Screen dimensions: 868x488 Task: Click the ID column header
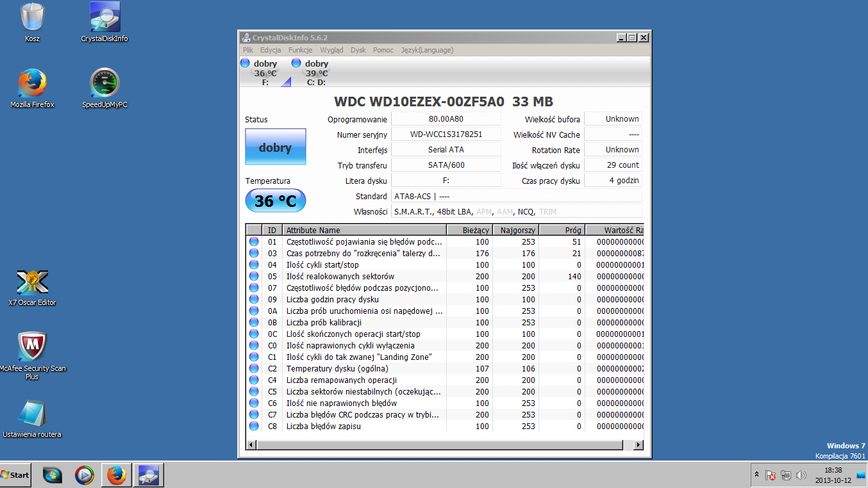[272, 230]
